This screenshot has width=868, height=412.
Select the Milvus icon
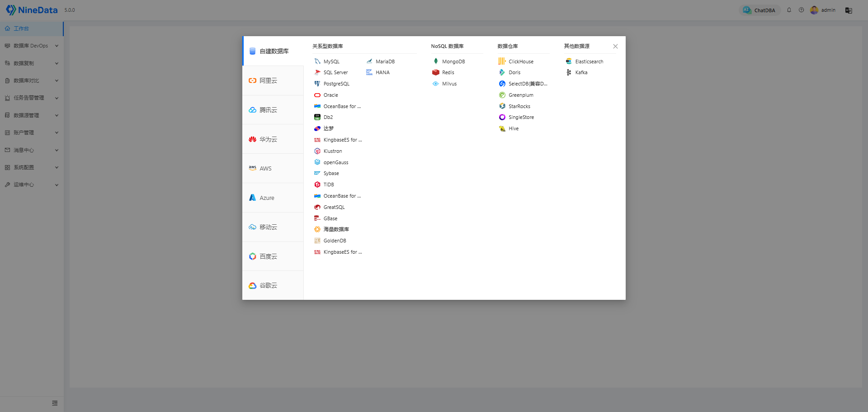click(x=436, y=84)
